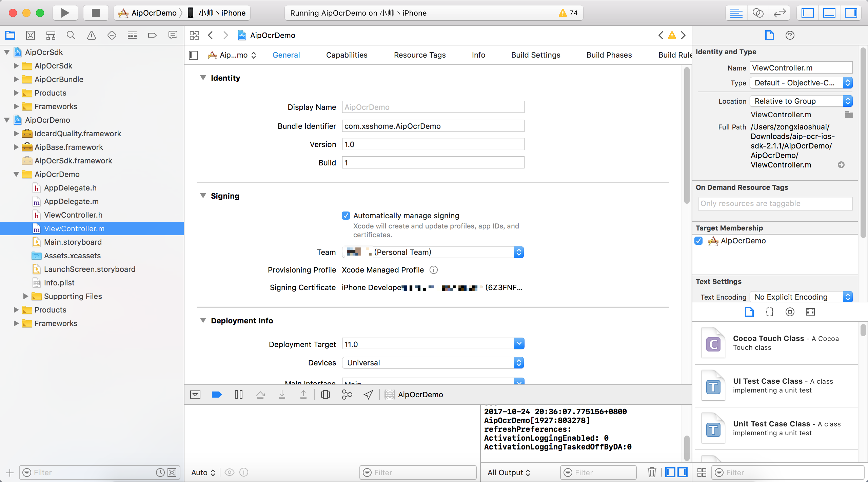The height and width of the screenshot is (482, 868).
Task: Stop the running app
Action: click(x=96, y=13)
